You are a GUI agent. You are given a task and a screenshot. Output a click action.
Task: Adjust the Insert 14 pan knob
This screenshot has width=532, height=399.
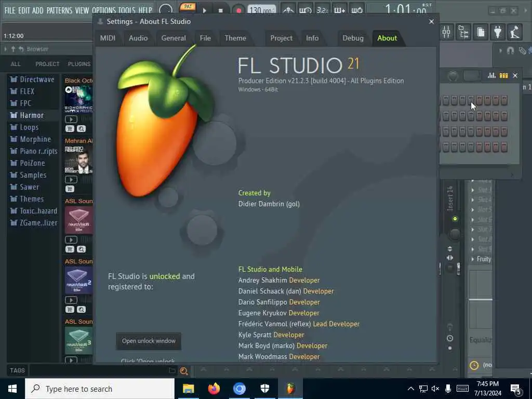coord(454,234)
